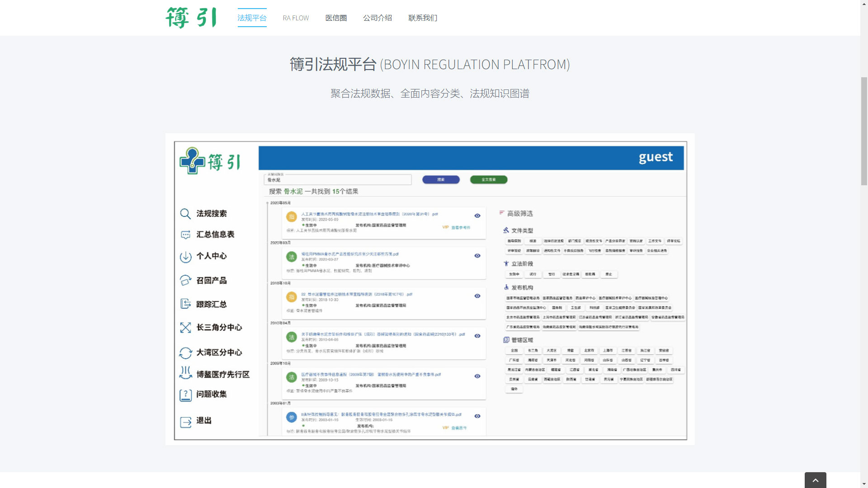This screenshot has height=488, width=868.
Task: Click the 问题收集 question-mark icon
Action: click(185, 395)
